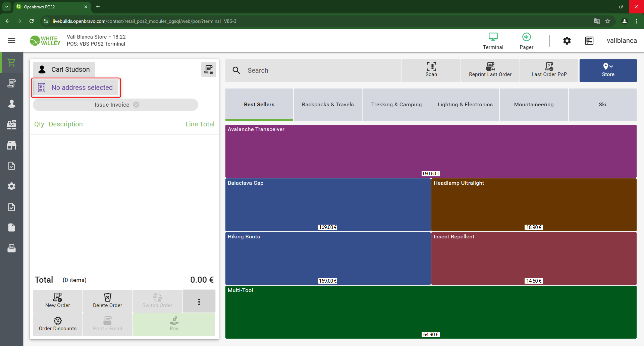644x346 pixels.
Task: Open the settings gear in header
Action: (567, 41)
